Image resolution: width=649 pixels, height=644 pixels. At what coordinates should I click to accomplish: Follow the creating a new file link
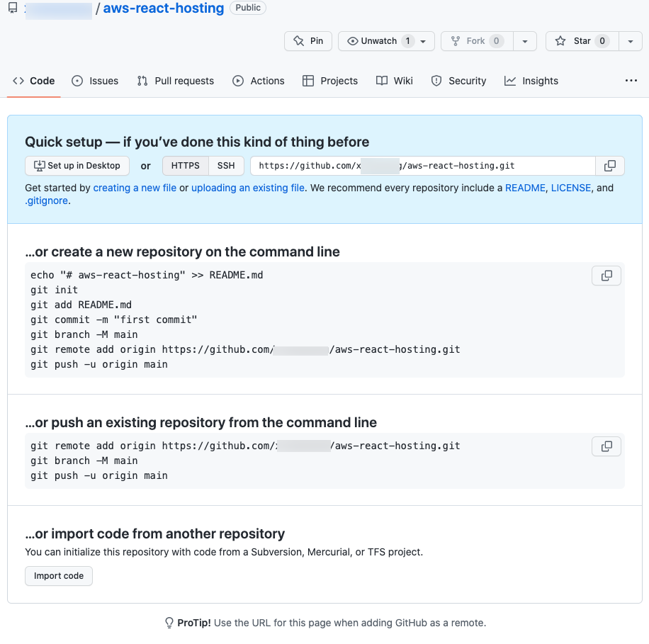point(135,188)
